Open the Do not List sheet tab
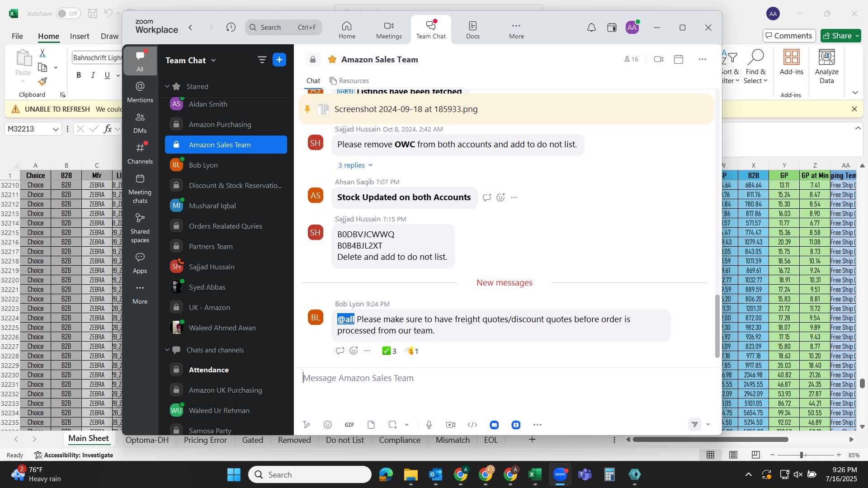The width and height of the screenshot is (868, 488). (344, 440)
